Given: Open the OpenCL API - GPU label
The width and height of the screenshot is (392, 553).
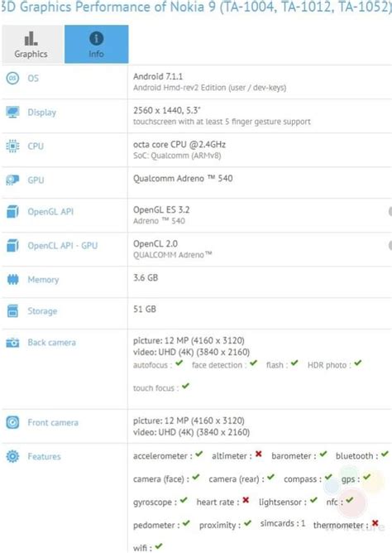Looking at the screenshot, I should pyautogui.click(x=63, y=246).
